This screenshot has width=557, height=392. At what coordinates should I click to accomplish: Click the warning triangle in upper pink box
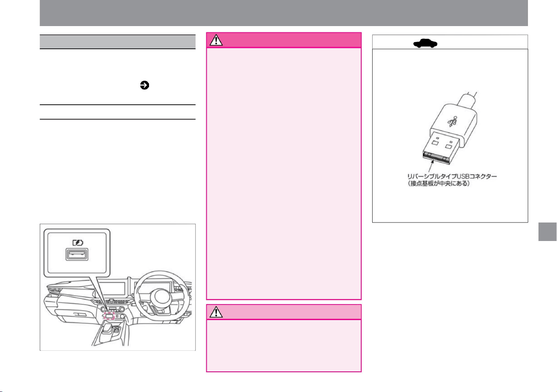[216, 40]
